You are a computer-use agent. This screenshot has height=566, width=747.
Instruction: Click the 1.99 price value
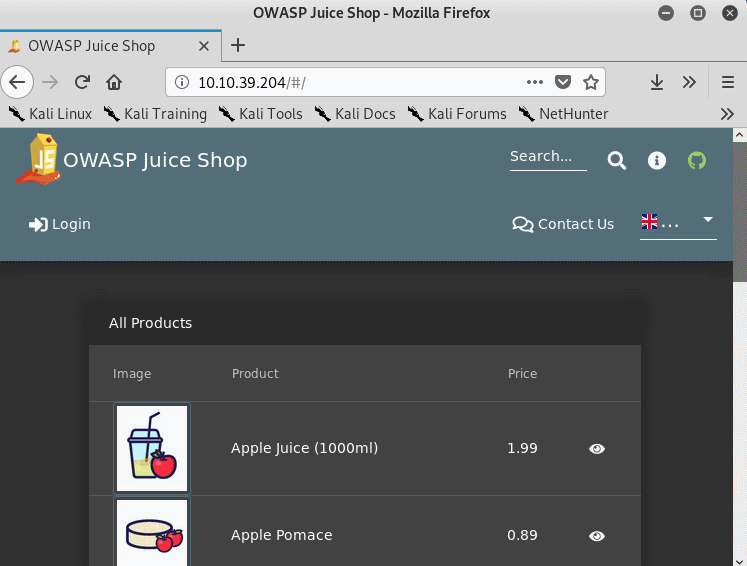coord(522,448)
